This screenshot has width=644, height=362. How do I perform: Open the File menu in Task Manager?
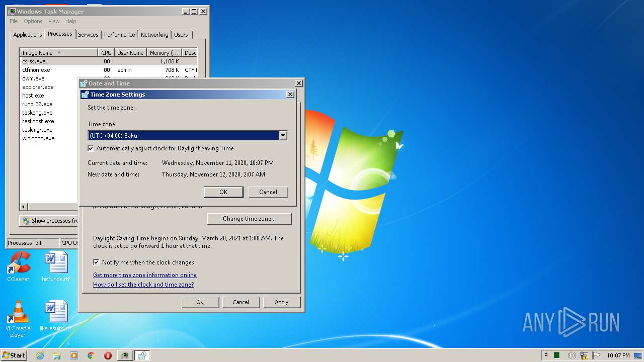tap(14, 21)
